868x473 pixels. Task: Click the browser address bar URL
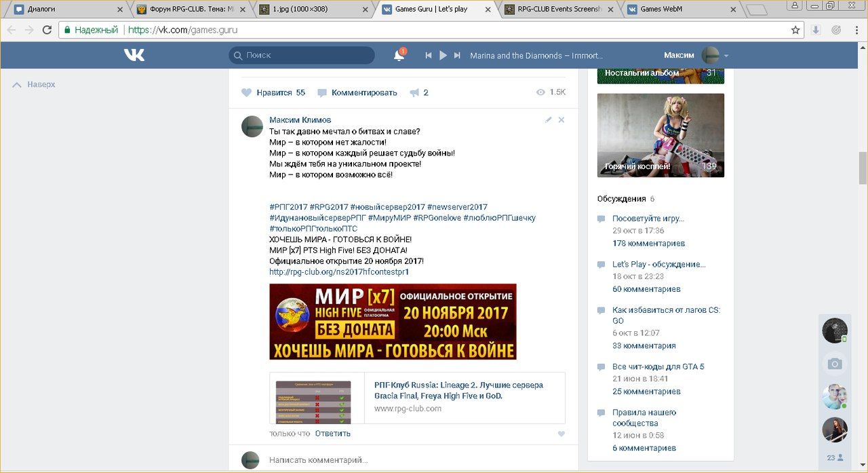183,30
